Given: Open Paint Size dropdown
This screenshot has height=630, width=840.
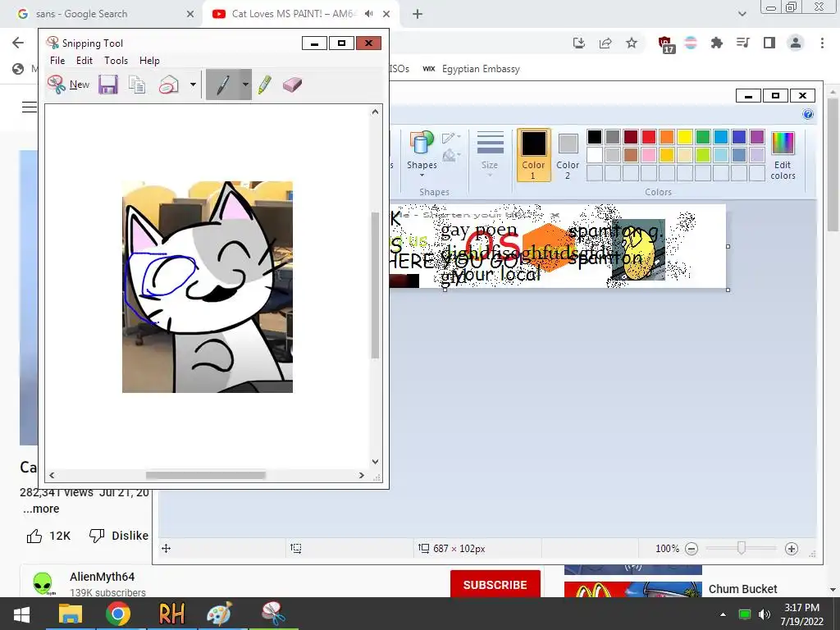Looking at the screenshot, I should (490, 152).
